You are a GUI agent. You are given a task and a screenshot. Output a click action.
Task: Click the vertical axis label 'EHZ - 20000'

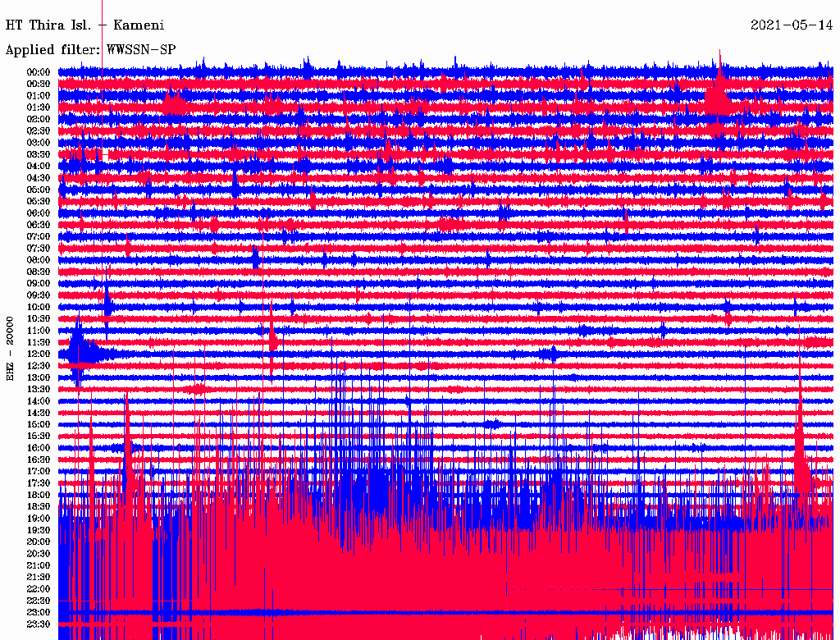[10, 349]
